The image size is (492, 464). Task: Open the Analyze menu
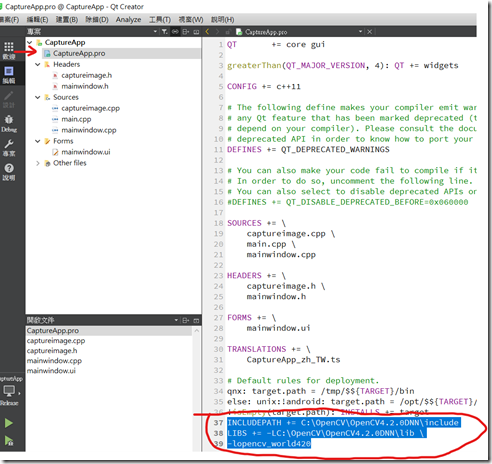pyautogui.click(x=128, y=20)
